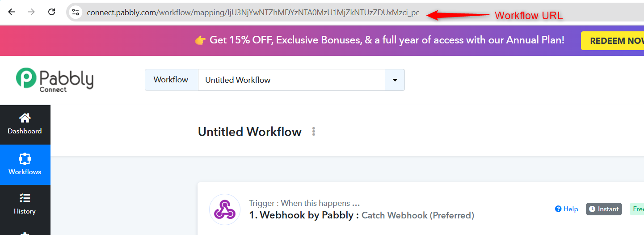644x235 pixels.
Task: Reload the page with refresh icon
Action: pyautogui.click(x=51, y=12)
